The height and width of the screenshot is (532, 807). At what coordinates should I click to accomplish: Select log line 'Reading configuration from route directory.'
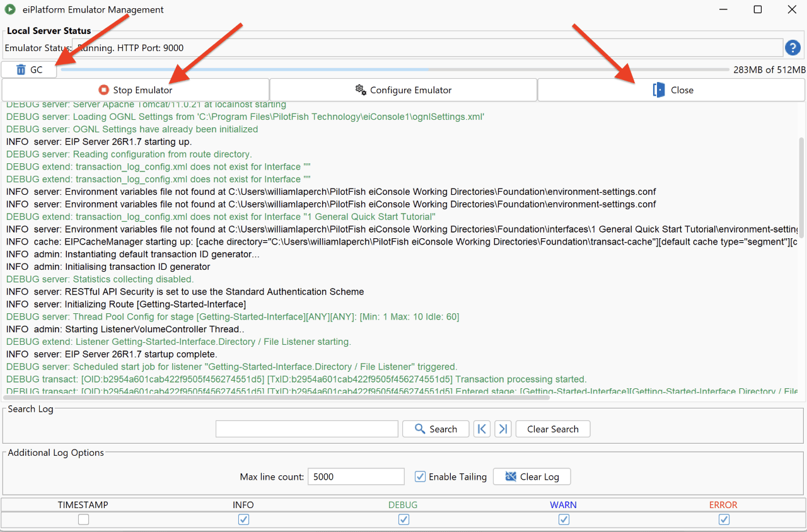point(129,154)
